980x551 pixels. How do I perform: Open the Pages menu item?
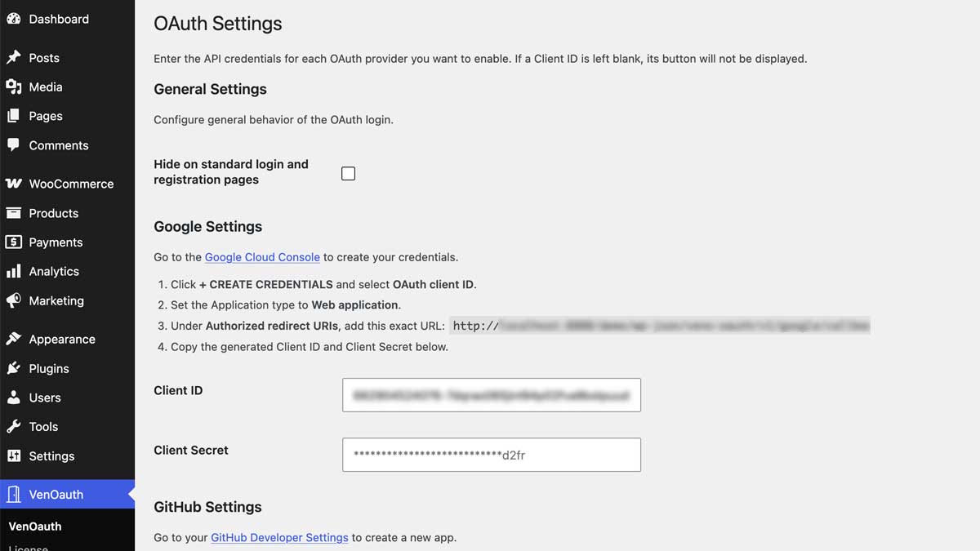coord(67,116)
